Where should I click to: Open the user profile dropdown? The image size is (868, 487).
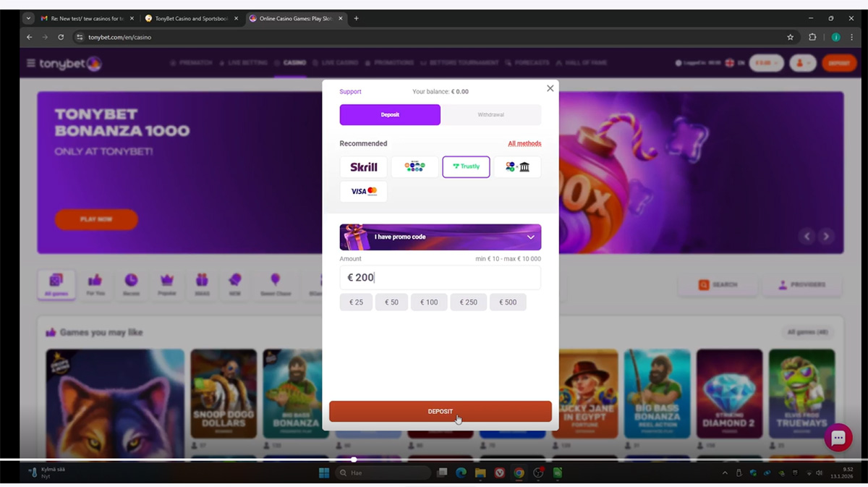pyautogui.click(x=802, y=64)
